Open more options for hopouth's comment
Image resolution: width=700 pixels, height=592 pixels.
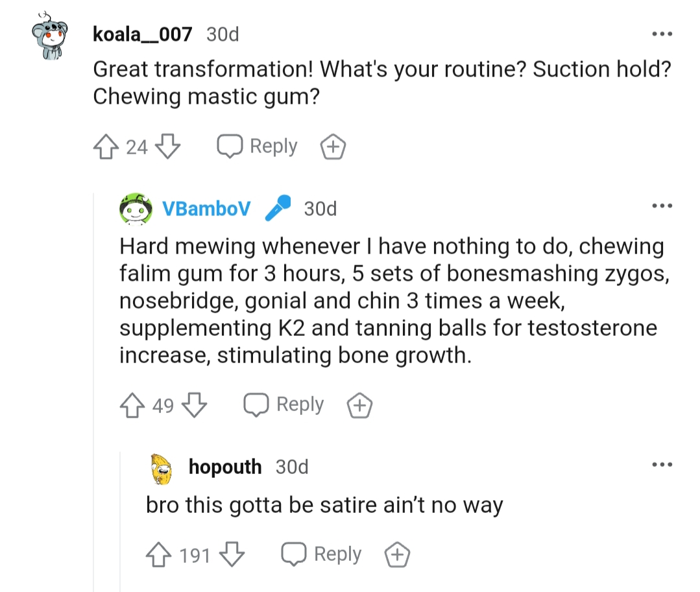pyautogui.click(x=662, y=464)
